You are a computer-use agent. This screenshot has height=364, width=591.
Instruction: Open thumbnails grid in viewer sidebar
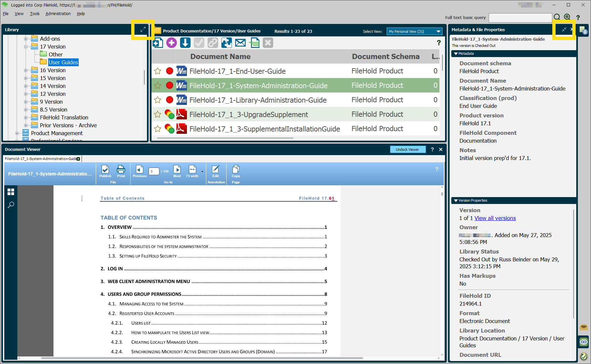(11, 192)
